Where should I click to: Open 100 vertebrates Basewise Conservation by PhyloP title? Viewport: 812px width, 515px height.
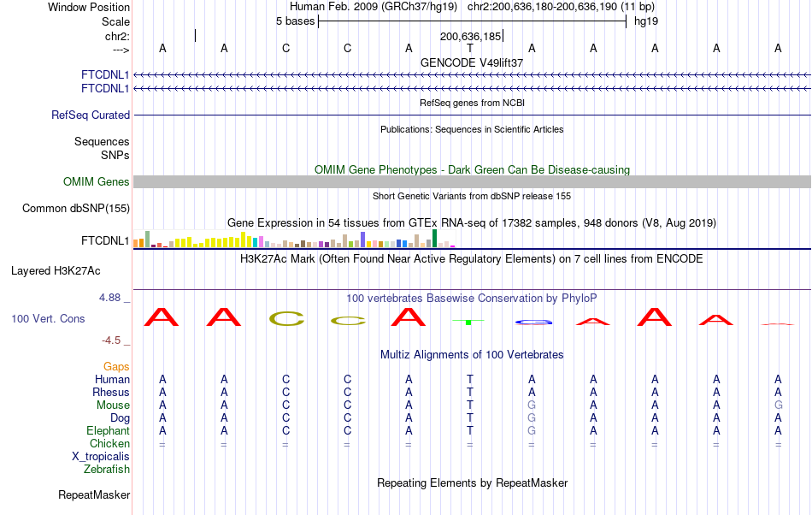tap(472, 299)
